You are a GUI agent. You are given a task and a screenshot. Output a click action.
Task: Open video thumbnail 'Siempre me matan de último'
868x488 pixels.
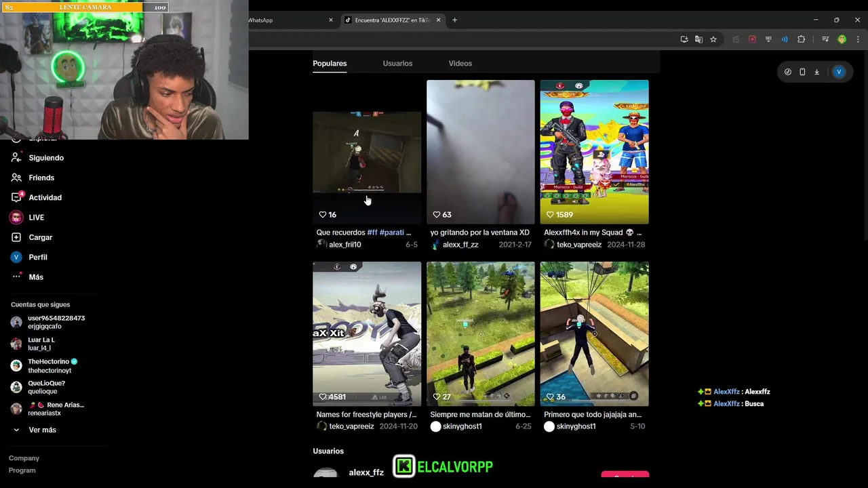[x=481, y=333]
